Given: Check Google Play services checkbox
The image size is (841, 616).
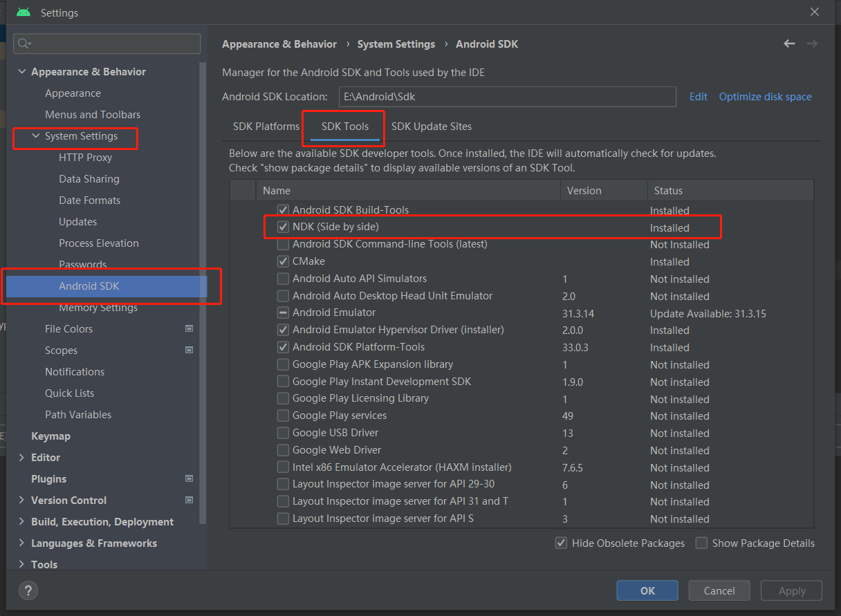Looking at the screenshot, I should click(283, 416).
